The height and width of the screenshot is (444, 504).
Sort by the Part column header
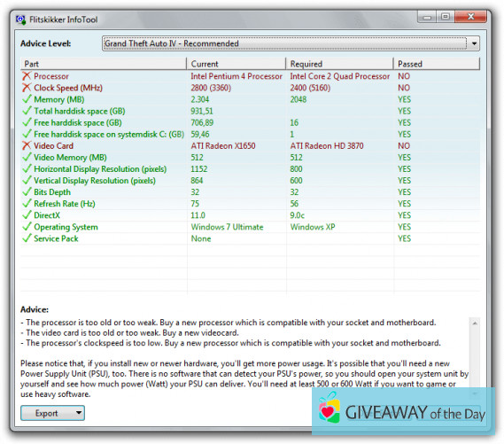tap(103, 64)
